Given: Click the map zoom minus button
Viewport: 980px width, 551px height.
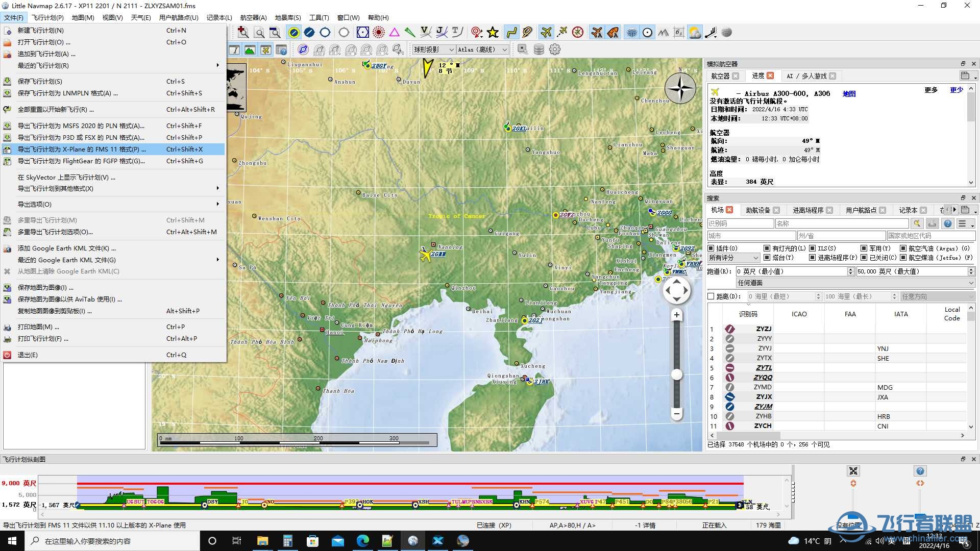Looking at the screenshot, I should [677, 414].
